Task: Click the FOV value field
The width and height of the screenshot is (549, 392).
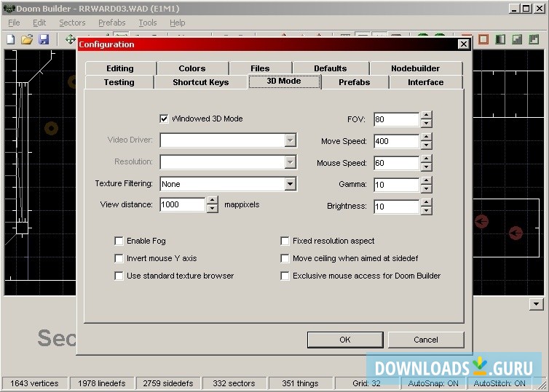Action: tap(396, 119)
